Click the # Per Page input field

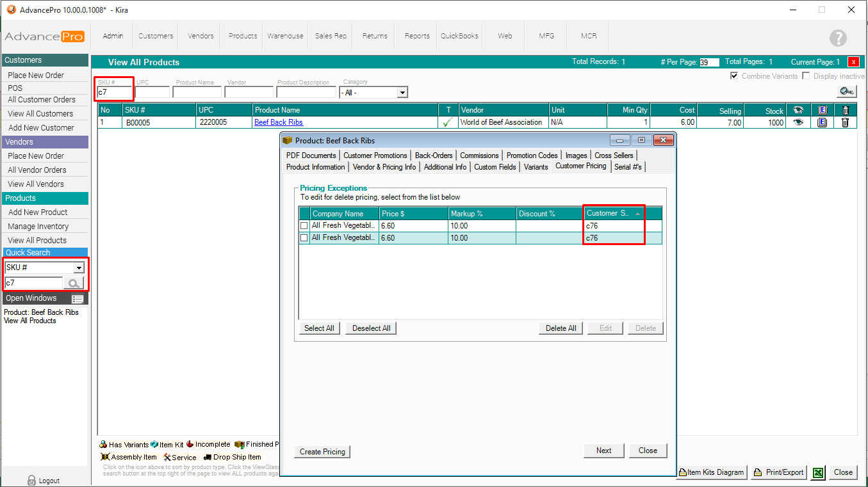pos(709,63)
